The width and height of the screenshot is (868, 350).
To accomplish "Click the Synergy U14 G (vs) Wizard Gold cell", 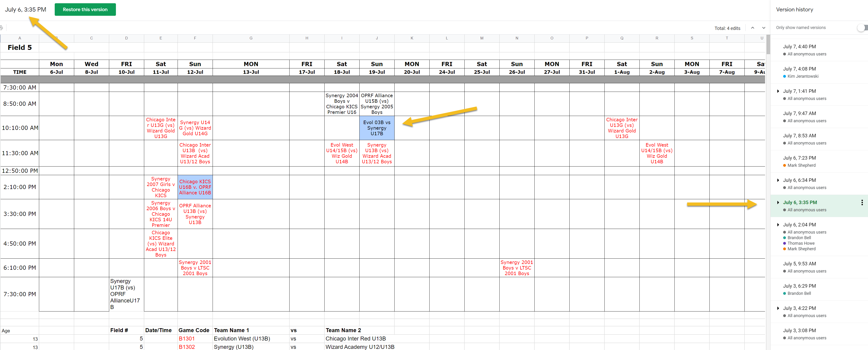I will click(195, 128).
